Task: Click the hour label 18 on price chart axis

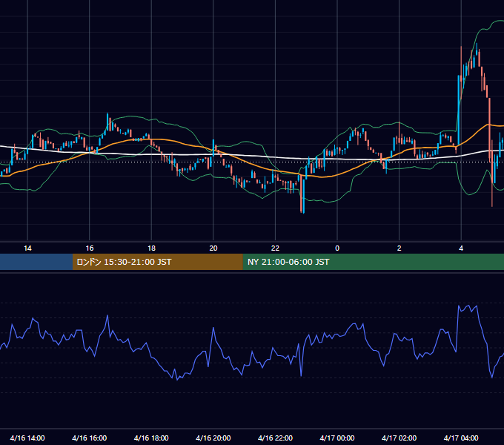Action: point(151,248)
